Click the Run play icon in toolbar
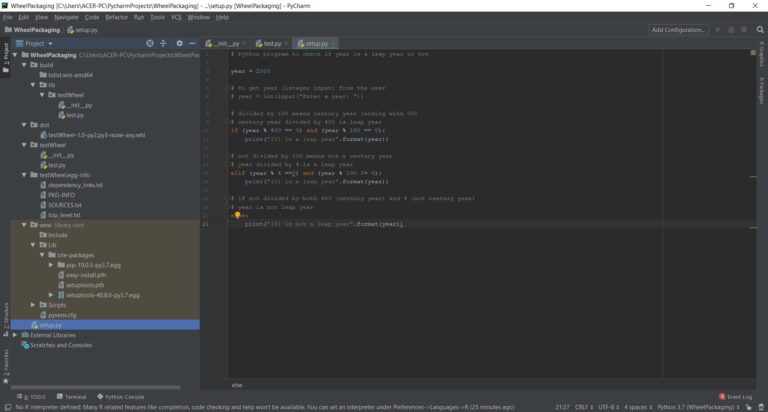Viewport: 768px width, 412px height. pyautogui.click(x=717, y=30)
